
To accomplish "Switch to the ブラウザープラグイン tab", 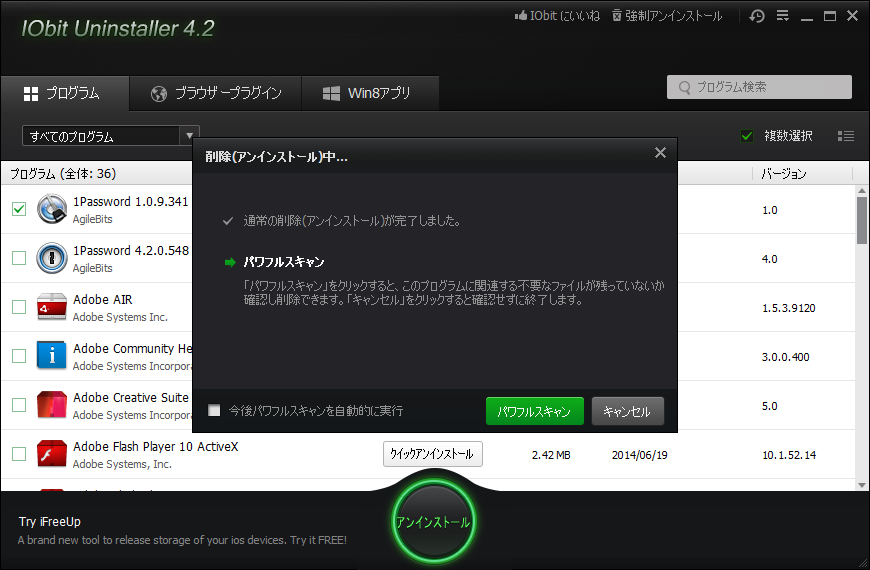I will coord(216,93).
